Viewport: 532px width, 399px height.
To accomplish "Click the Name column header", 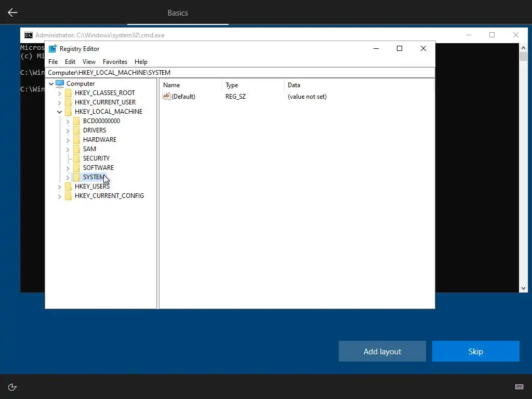I will click(191, 85).
